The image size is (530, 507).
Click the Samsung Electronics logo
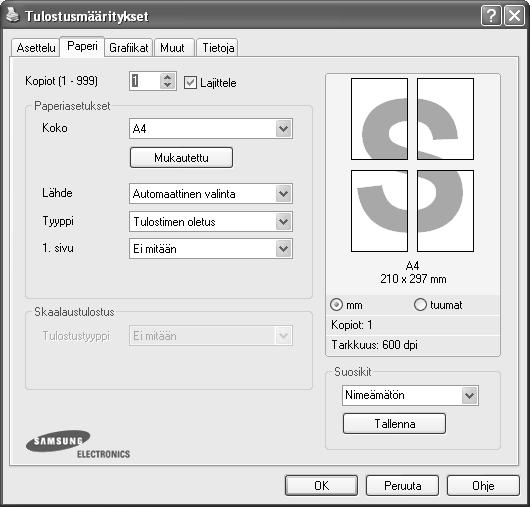78,444
